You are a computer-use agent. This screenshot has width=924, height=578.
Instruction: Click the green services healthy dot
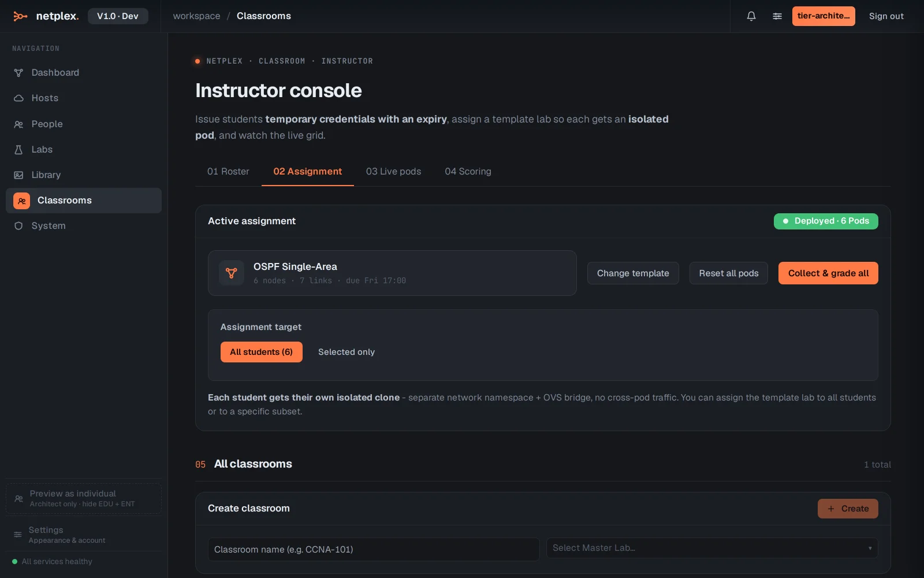pyautogui.click(x=15, y=561)
